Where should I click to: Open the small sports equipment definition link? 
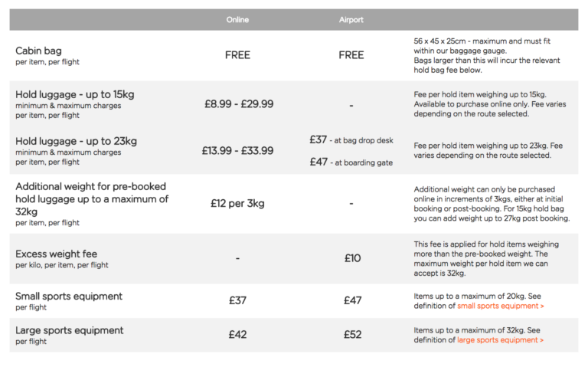pyautogui.click(x=501, y=306)
